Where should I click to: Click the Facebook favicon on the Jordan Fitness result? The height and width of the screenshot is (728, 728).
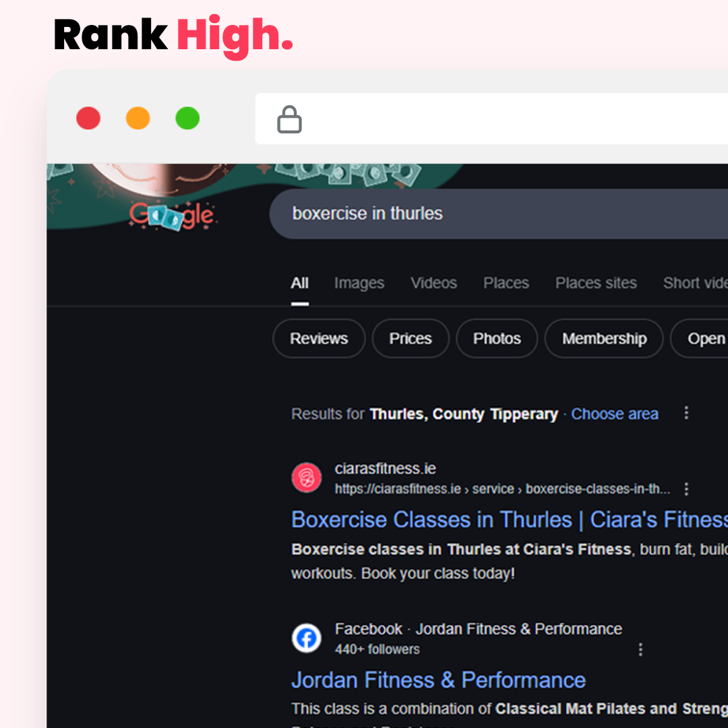click(x=307, y=638)
